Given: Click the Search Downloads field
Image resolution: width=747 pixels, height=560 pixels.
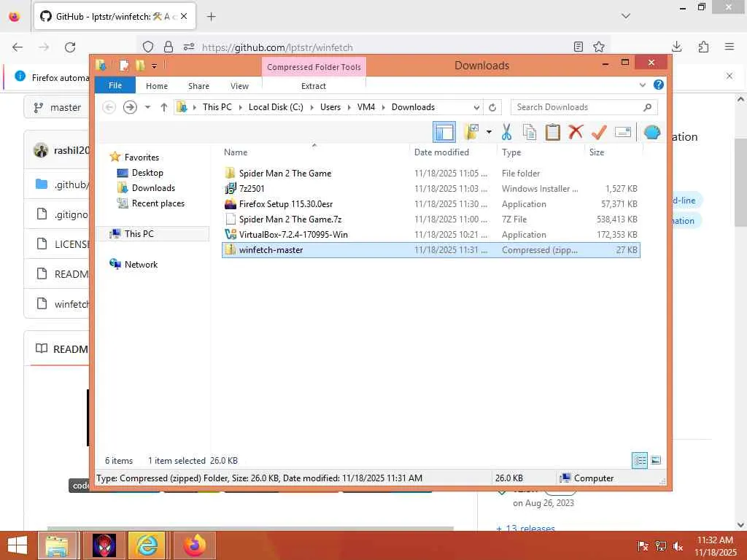Looking at the screenshot, I should point(584,107).
